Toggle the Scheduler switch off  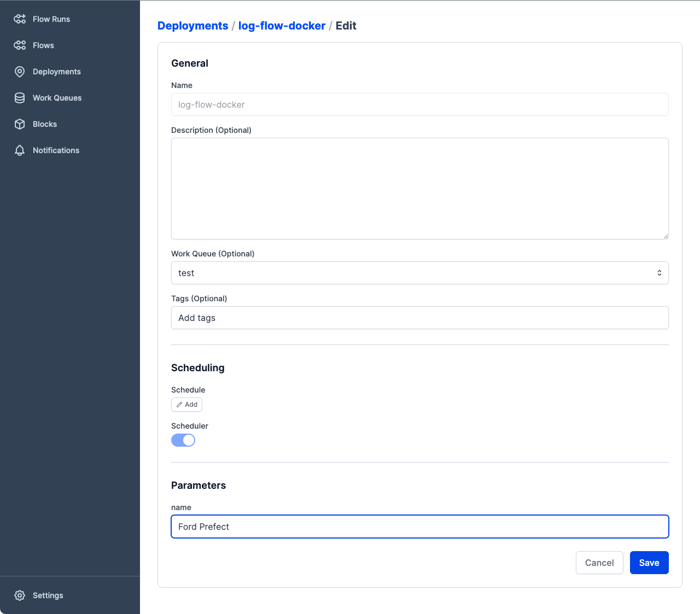[x=183, y=440]
